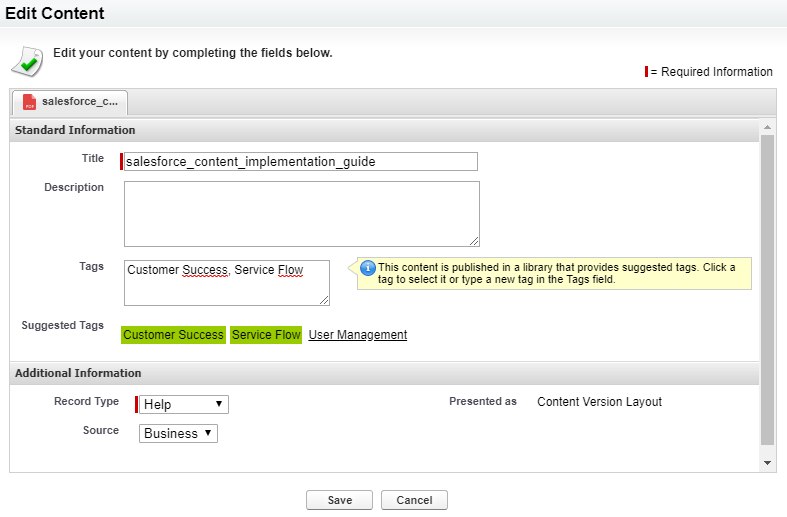Image resolution: width=787 pixels, height=517 pixels.
Task: Add the User Management suggested tag
Action: (x=358, y=335)
